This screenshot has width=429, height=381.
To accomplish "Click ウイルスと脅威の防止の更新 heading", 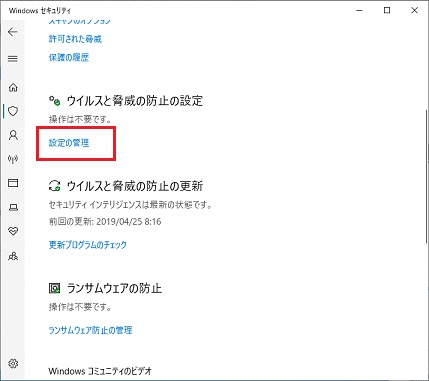I will (x=135, y=186).
